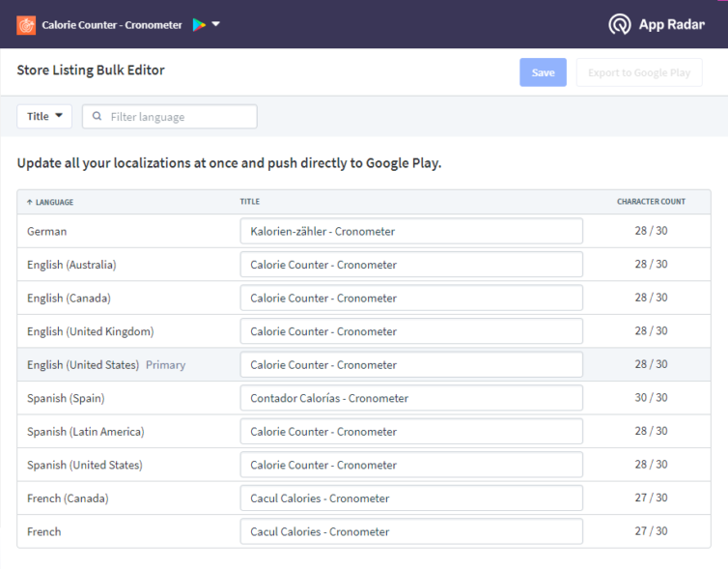This screenshot has width=728, height=569.
Task: Select the English (United States) Primary row
Action: [364, 364]
